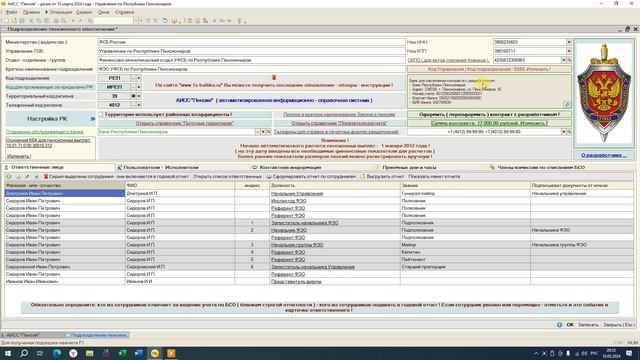
Task: Click the Save toolbar icon
Action: [22, 20]
